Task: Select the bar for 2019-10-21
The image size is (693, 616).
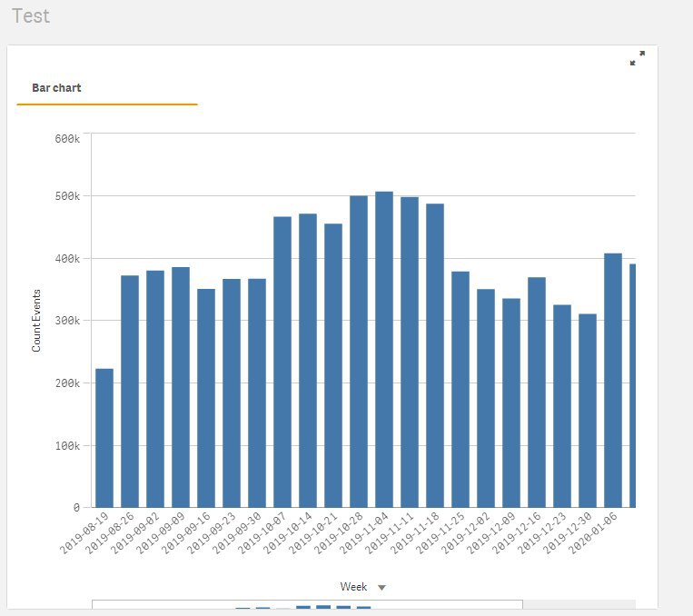Action: [x=333, y=365]
